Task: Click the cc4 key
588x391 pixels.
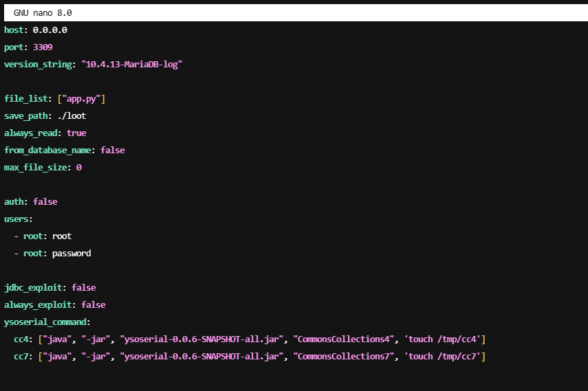Action: point(21,339)
